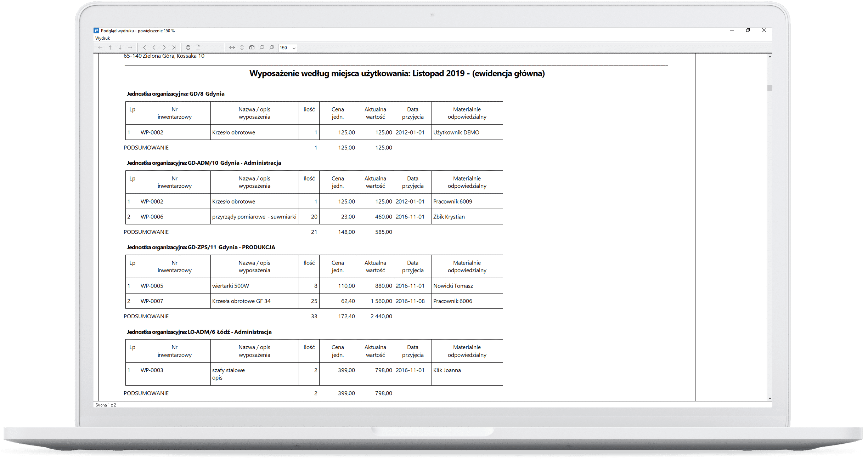Click date '2016-11-08'

410,301
